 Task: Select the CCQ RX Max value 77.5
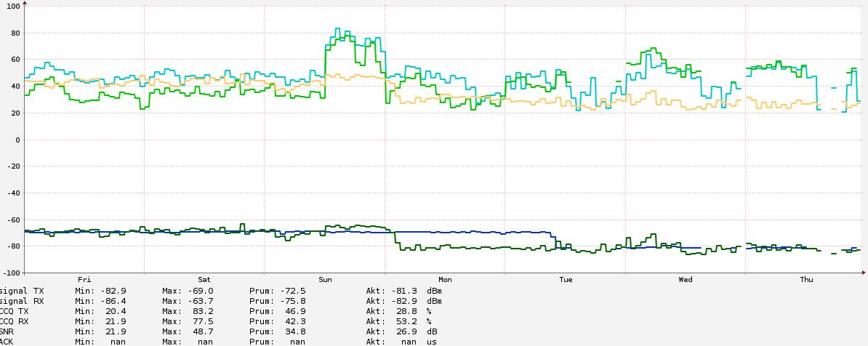tap(204, 321)
